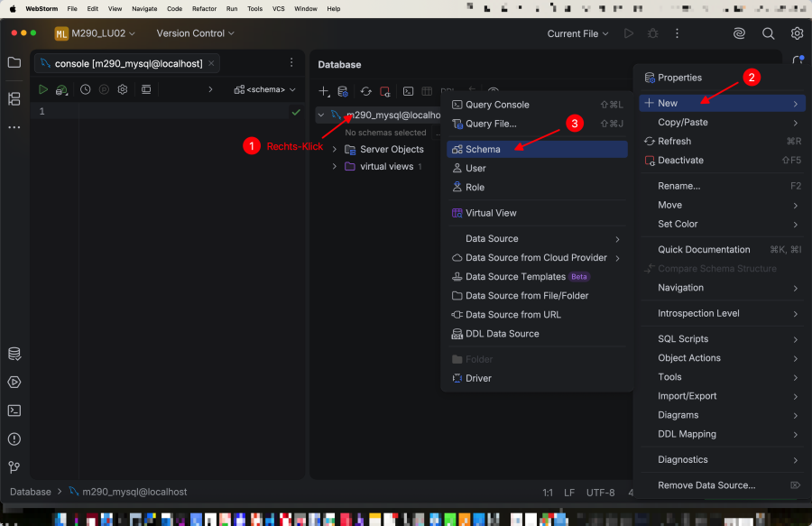The height and width of the screenshot is (526, 812).
Task: Open the <schema> selector dropdown
Action: click(264, 89)
